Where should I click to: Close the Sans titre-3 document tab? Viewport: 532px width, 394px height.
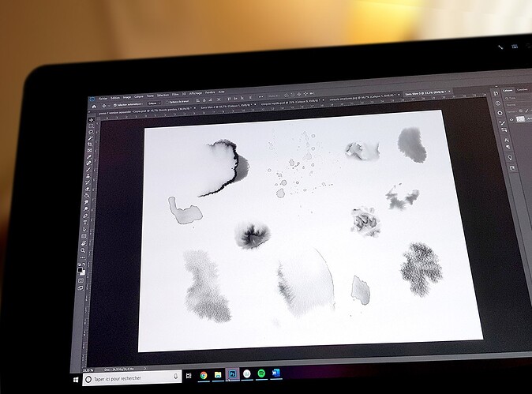(450, 92)
